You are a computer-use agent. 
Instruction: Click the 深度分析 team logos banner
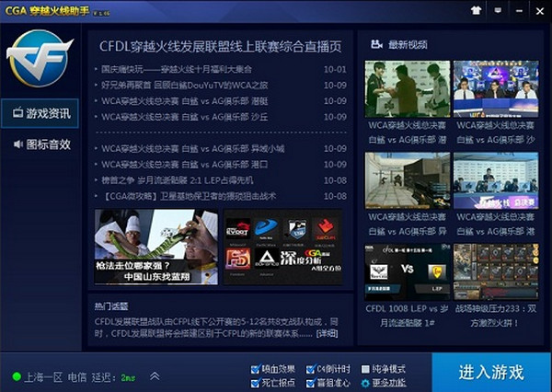tap(283, 247)
